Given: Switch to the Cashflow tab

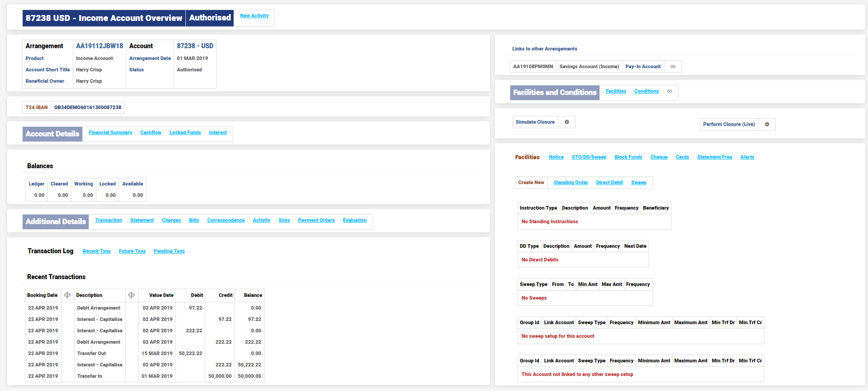Looking at the screenshot, I should click(151, 133).
